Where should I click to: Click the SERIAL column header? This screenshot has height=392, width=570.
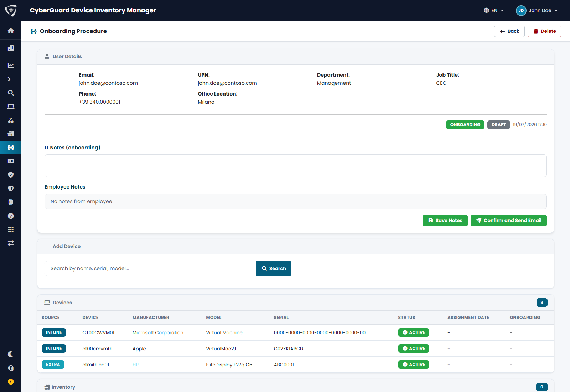pos(281,318)
